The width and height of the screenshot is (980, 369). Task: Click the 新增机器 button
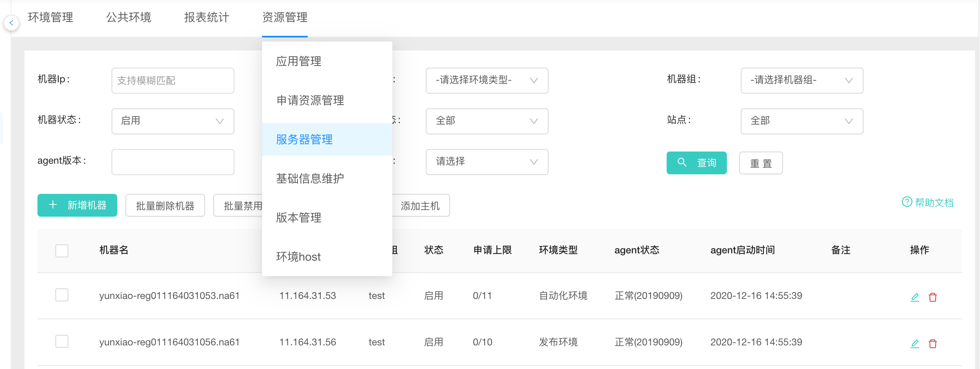[77, 205]
